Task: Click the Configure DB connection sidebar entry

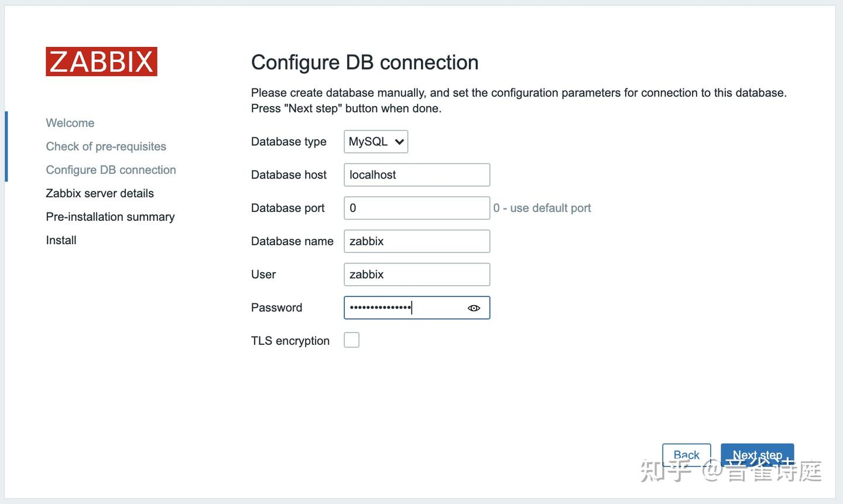Action: pyautogui.click(x=111, y=169)
